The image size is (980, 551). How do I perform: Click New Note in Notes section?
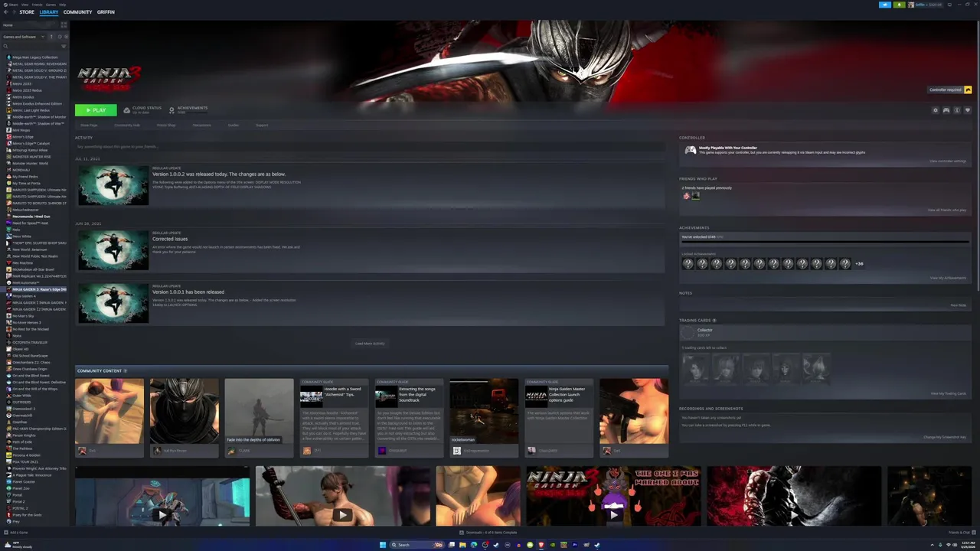(959, 305)
